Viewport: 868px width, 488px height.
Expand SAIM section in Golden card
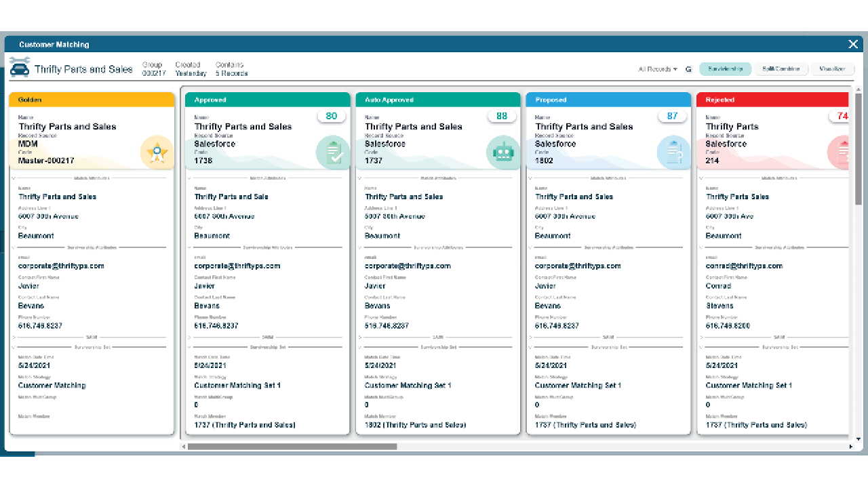(x=14, y=337)
